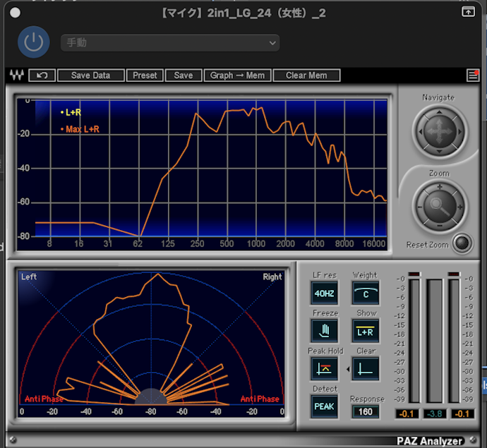Open the 手動 preset dropdown
Image resolution: width=487 pixels, height=448 pixels.
pyautogui.click(x=170, y=43)
